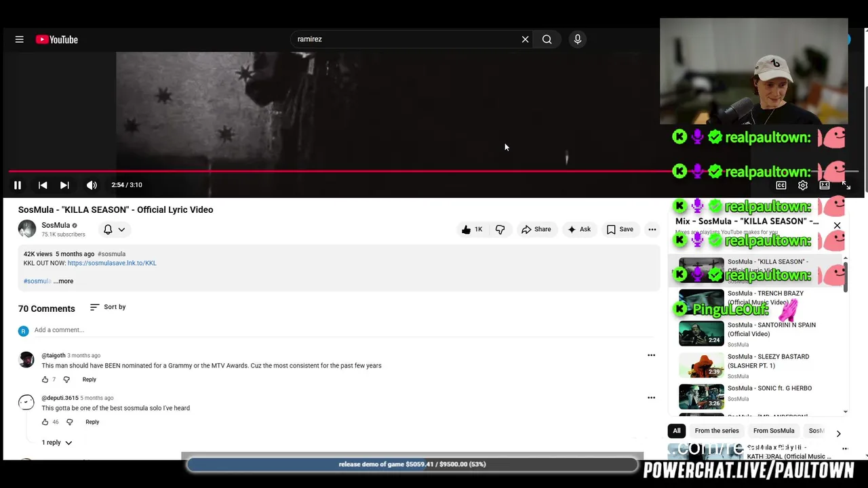Open SosMula channel avatar
Image resolution: width=868 pixels, height=488 pixels.
click(x=27, y=229)
